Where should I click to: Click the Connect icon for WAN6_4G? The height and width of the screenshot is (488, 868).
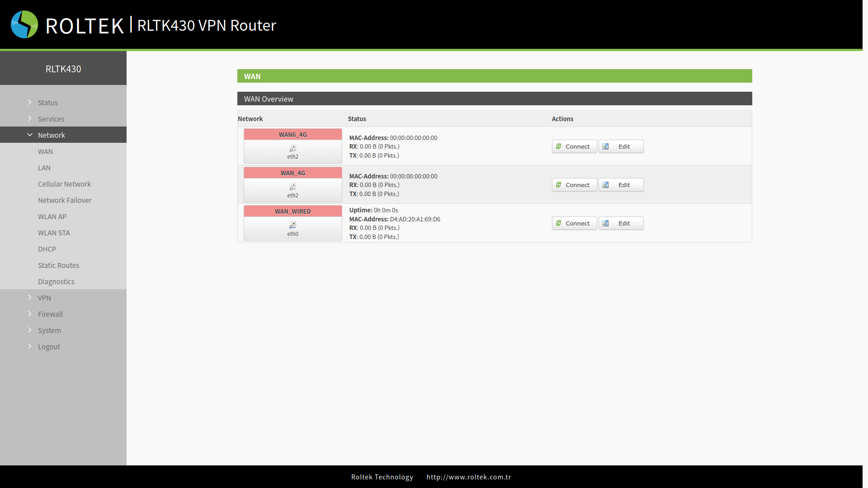[x=559, y=146]
